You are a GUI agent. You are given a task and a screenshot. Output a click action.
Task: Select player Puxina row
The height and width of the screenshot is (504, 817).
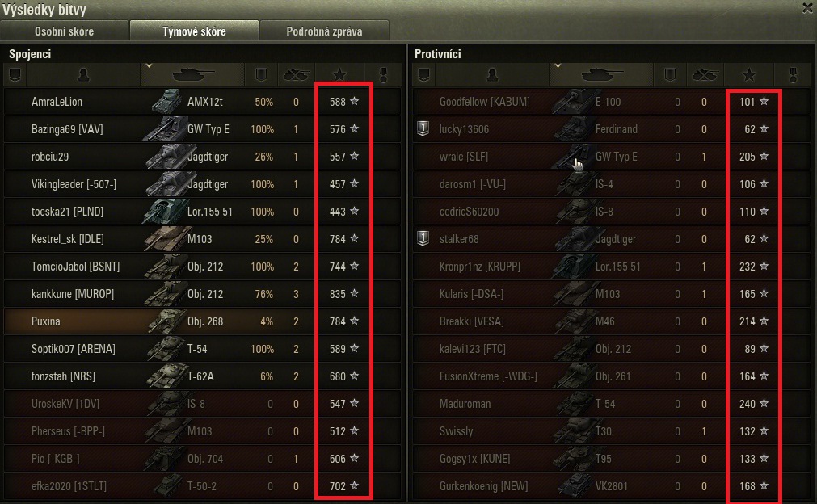coord(202,321)
